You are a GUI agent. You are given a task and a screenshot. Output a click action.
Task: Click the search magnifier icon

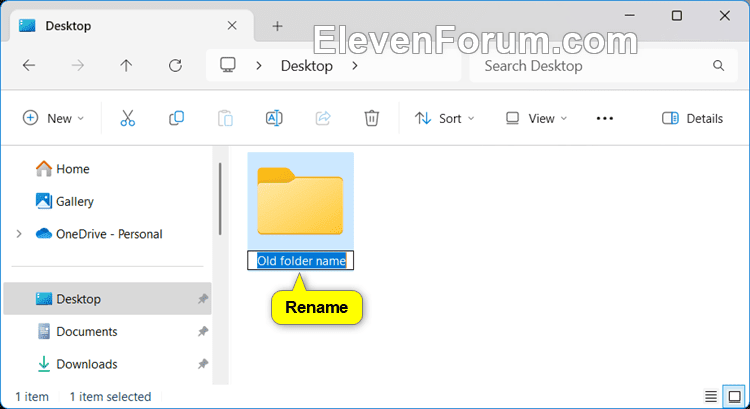point(718,66)
